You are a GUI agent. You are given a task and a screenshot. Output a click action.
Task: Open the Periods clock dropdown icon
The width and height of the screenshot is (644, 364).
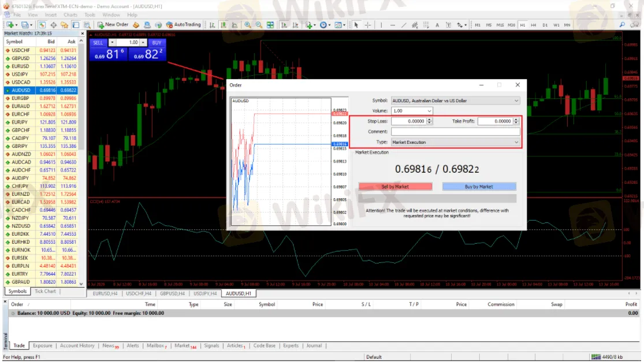[325, 25]
